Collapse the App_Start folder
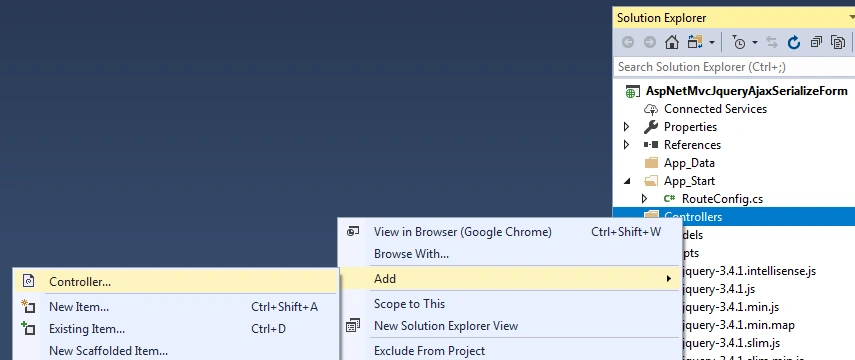 coord(627,181)
